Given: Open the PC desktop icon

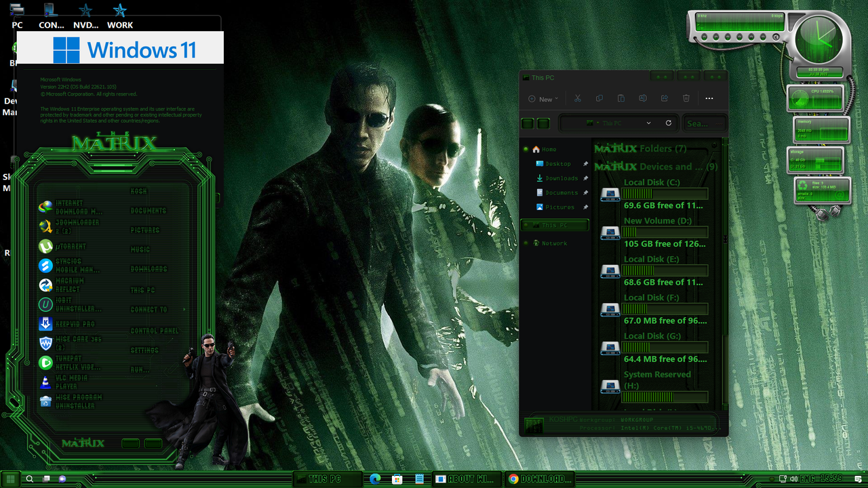Looking at the screenshot, I should pos(17,16).
